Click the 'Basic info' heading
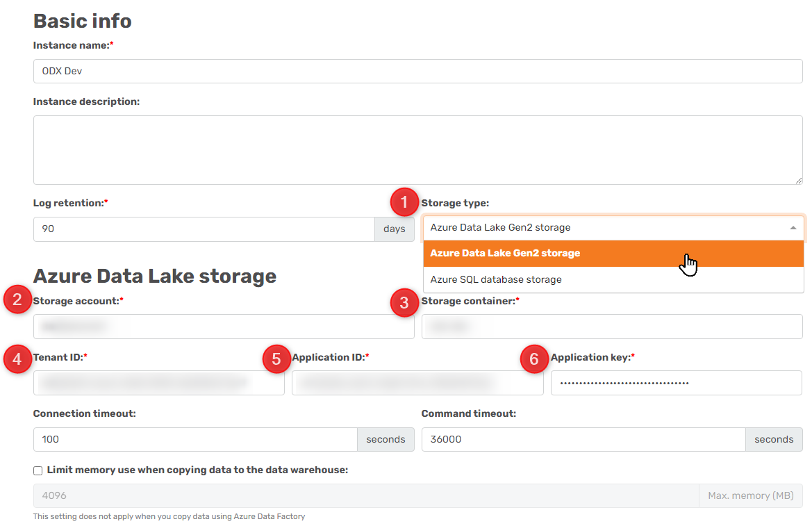The width and height of the screenshot is (812, 526). pos(83,22)
